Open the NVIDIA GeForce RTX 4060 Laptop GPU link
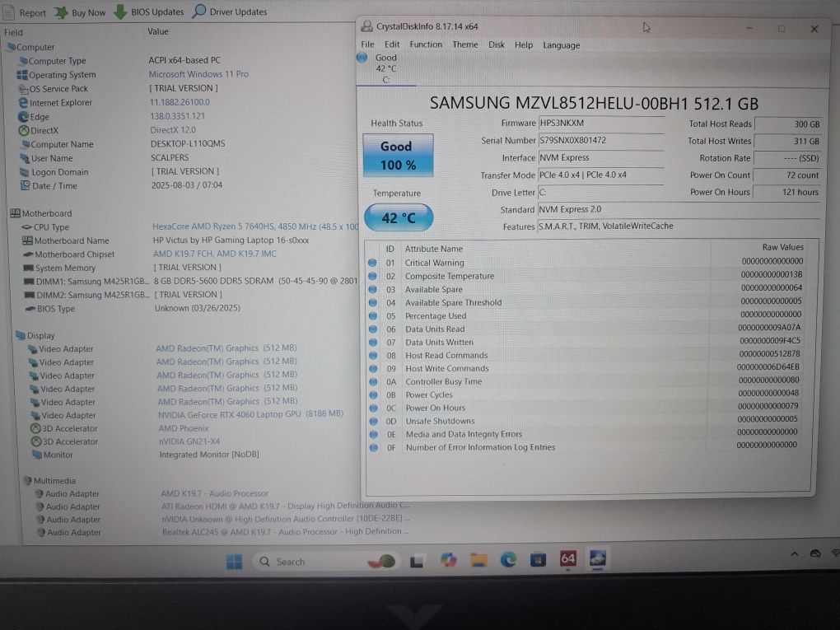 (250, 414)
